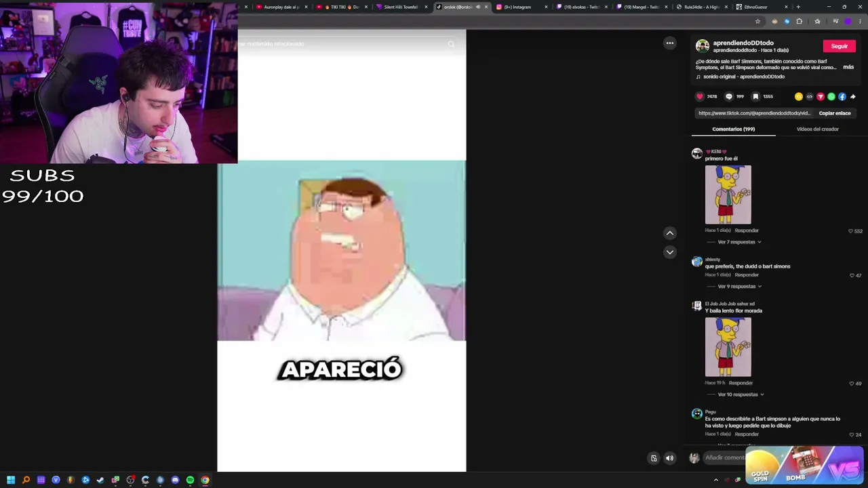868x488 pixels.
Task: Open a new browser tab
Action: [798, 7]
